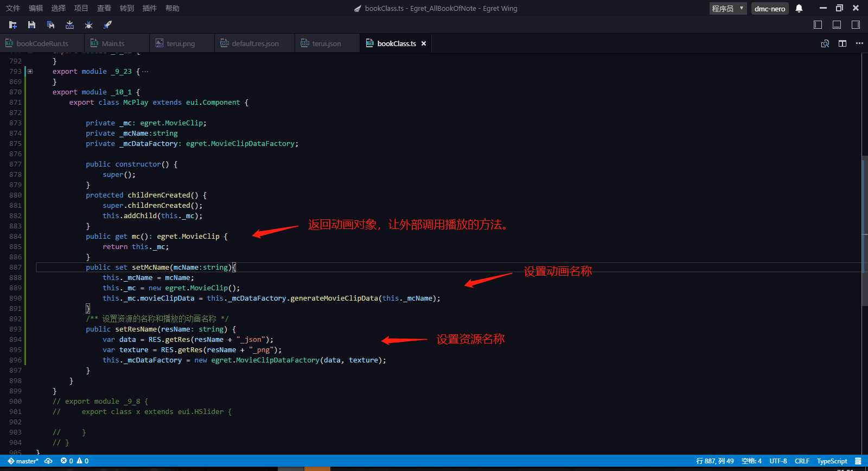Open the 插件 menu
Image resolution: width=868 pixels, height=471 pixels.
[150, 8]
